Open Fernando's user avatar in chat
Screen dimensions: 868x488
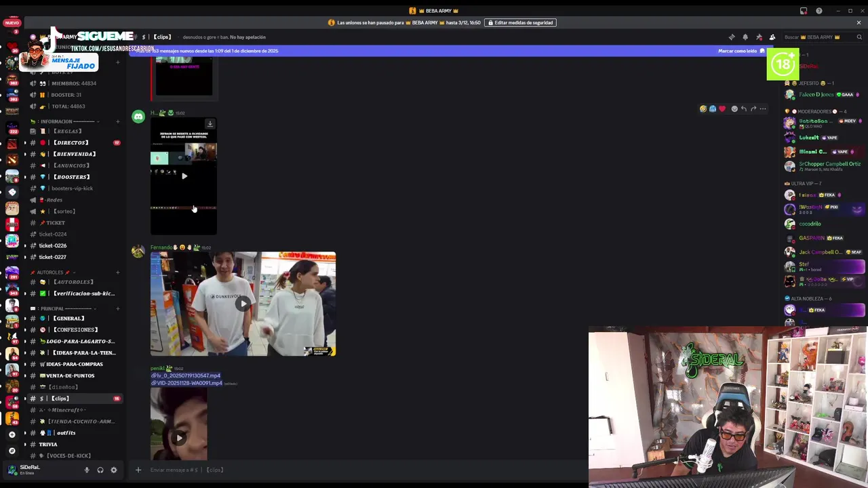click(x=138, y=251)
